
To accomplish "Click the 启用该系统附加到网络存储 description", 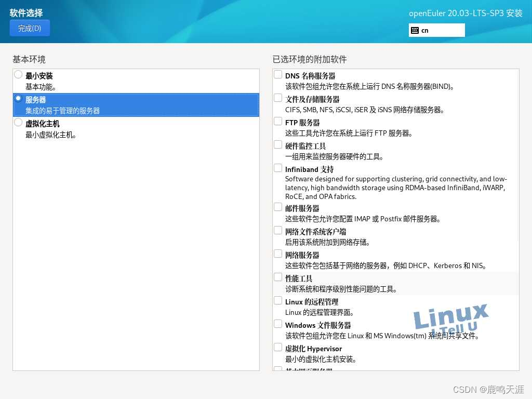I will 327,242.
